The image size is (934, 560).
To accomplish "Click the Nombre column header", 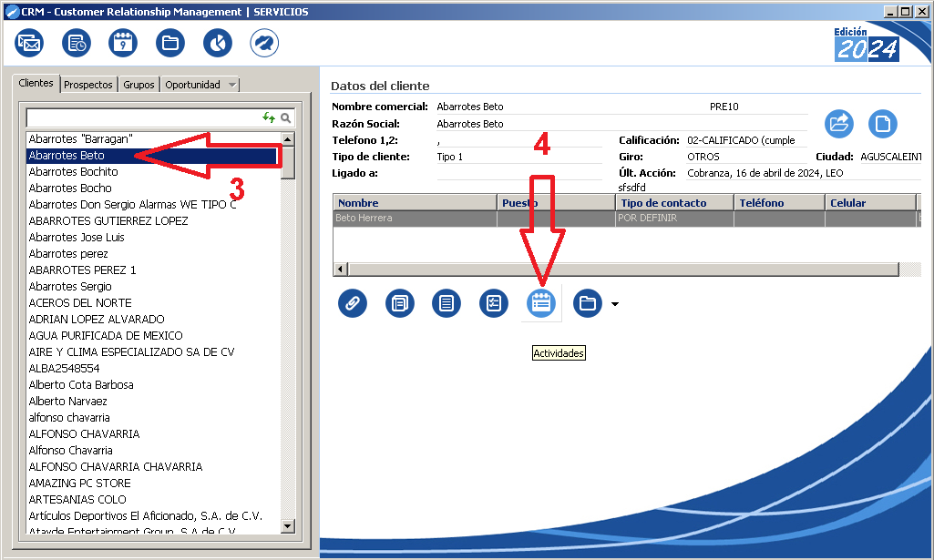I will (x=415, y=203).
